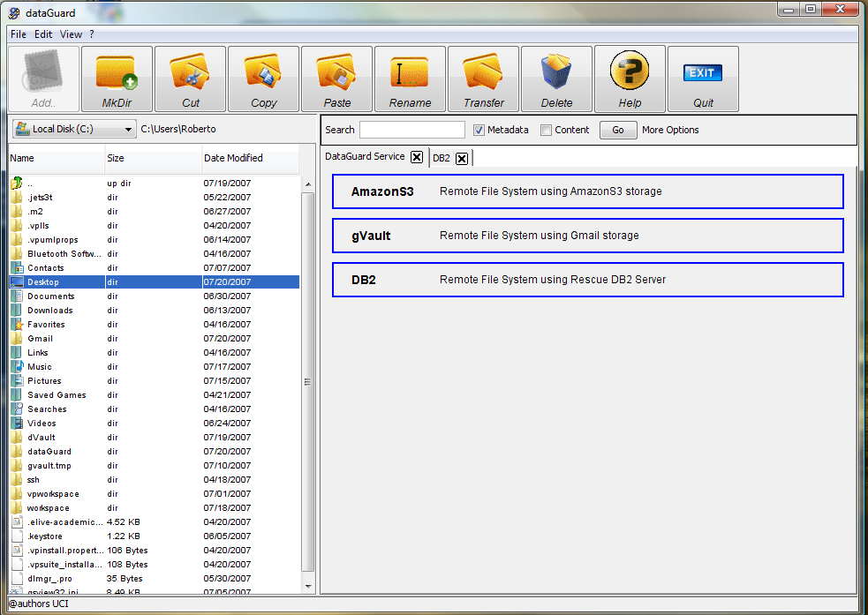Close the DB2 tab
868x615 pixels.
pos(462,159)
